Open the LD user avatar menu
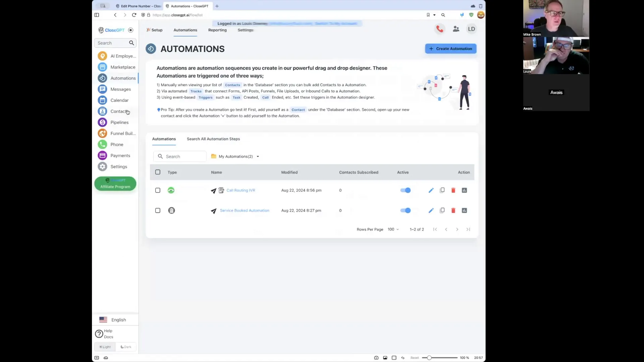This screenshot has width=644, height=362. click(471, 29)
